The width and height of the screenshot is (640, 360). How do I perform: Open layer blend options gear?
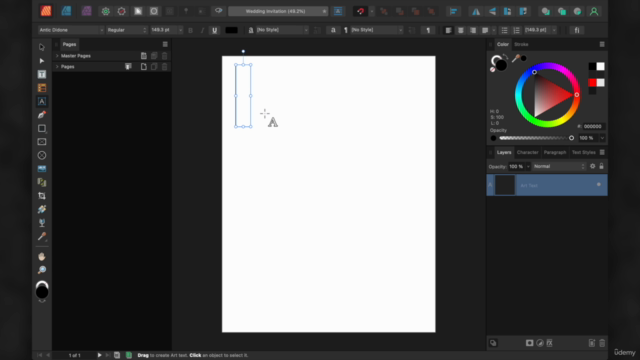pyautogui.click(x=592, y=166)
